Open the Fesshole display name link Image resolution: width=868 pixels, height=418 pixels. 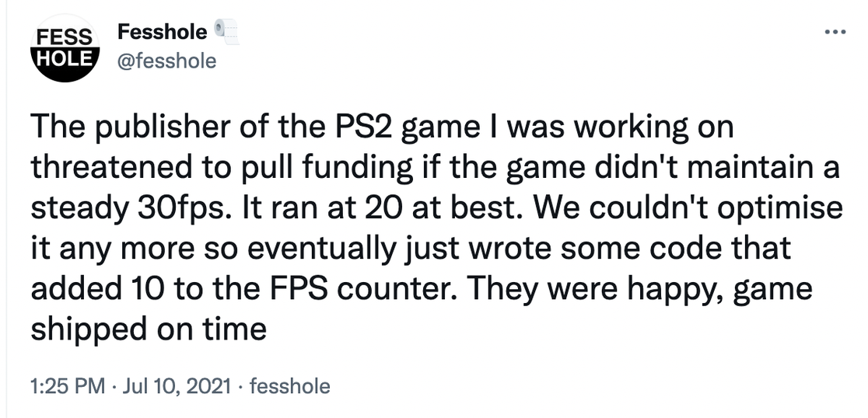coord(162,32)
